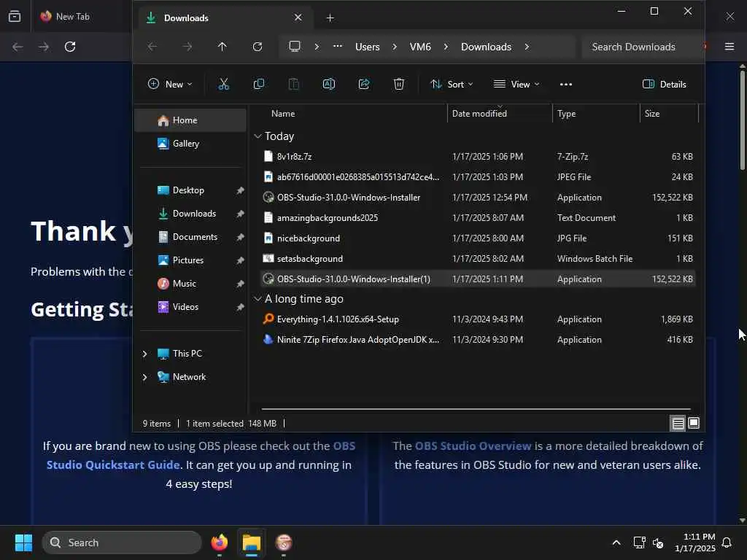Image resolution: width=747 pixels, height=560 pixels.
Task: Click the OBS Studio taskbar icon
Action: coord(284,542)
